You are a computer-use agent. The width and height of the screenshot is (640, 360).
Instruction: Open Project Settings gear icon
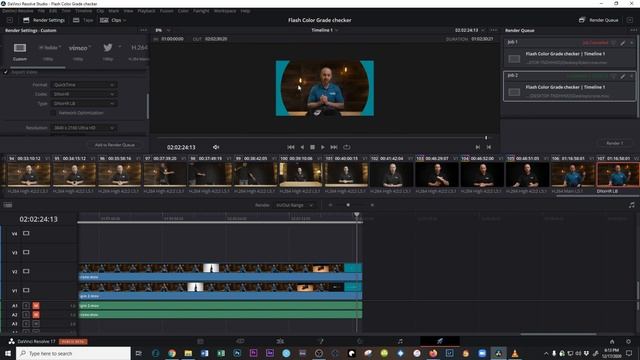(629, 342)
